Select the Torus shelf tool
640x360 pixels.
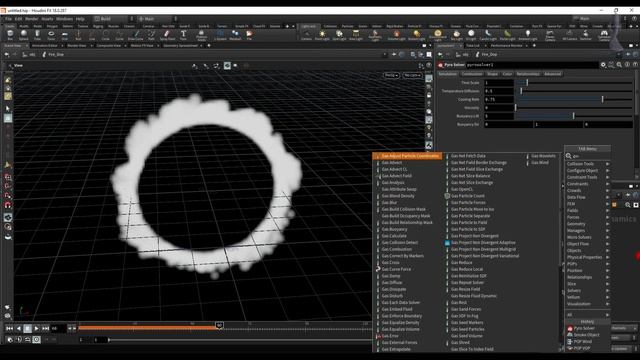click(51, 35)
